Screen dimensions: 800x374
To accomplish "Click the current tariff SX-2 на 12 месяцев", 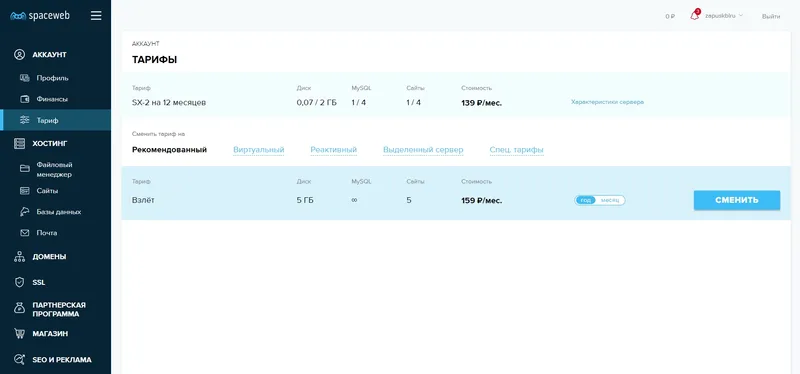I will point(169,103).
